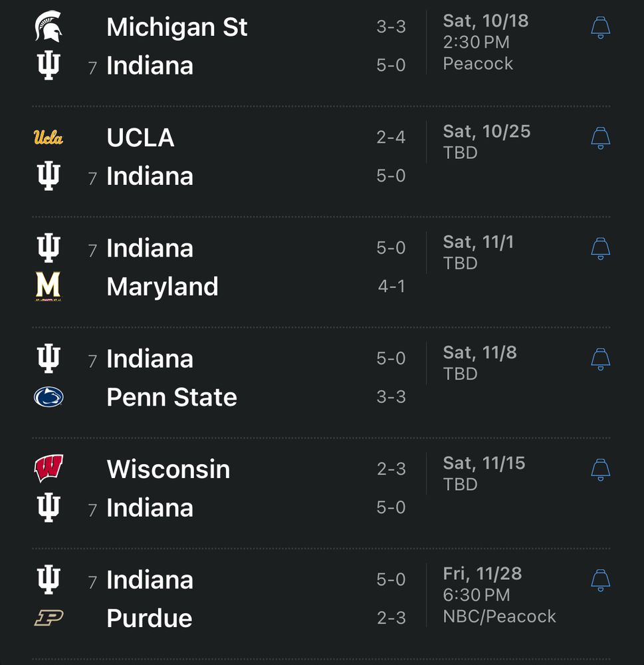This screenshot has height=665, width=644.
Task: Tap the Purdue P logo
Action: coord(48,618)
